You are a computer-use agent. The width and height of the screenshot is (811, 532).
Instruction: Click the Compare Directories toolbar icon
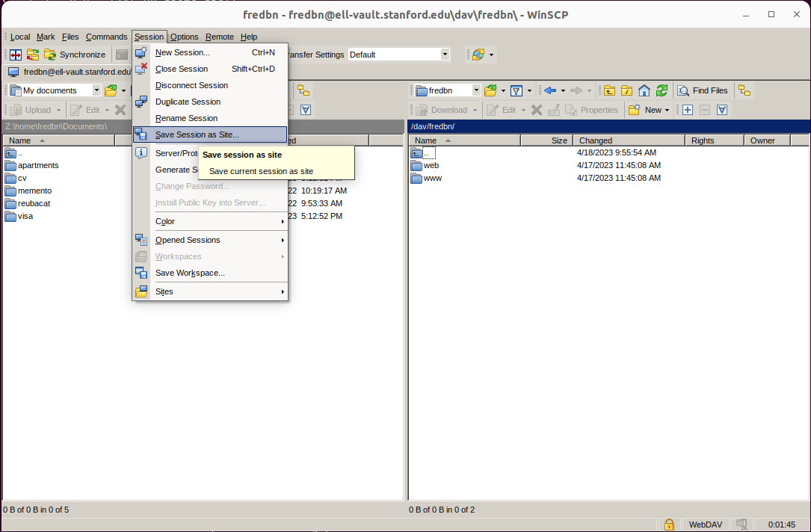click(x=15, y=55)
